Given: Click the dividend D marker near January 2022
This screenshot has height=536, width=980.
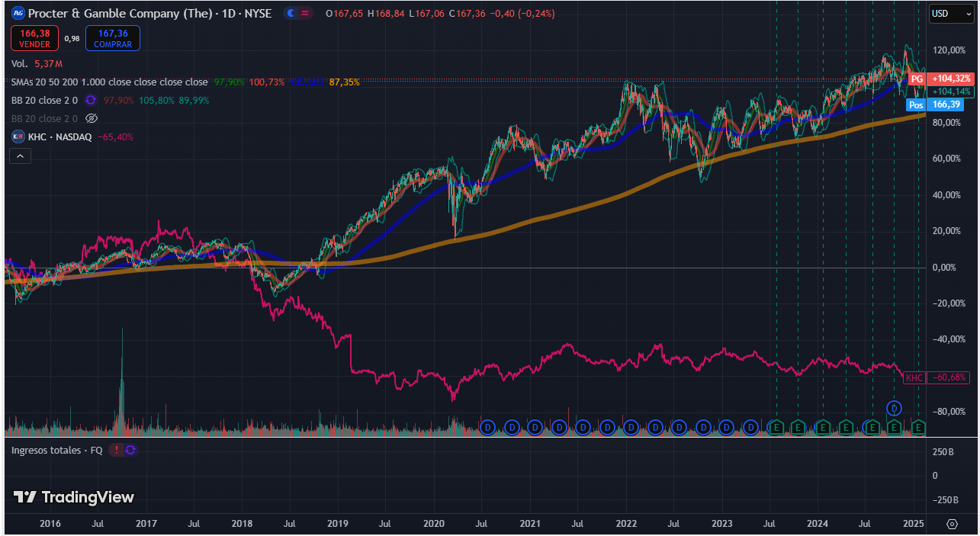Looking at the screenshot, I should pyautogui.click(x=631, y=428).
